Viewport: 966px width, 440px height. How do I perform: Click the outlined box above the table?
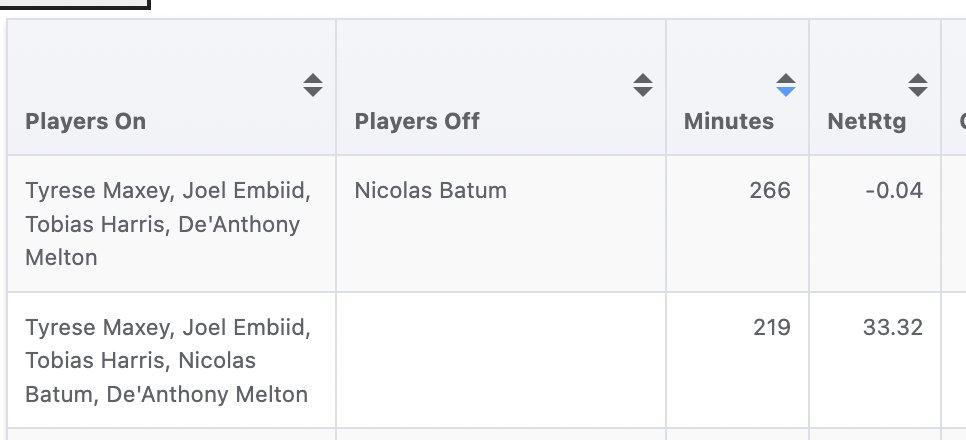point(74,4)
